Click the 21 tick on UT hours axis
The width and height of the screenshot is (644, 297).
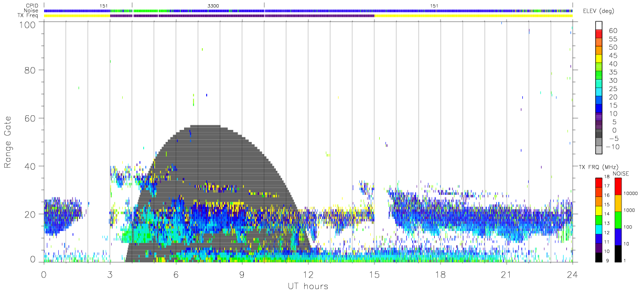click(x=507, y=274)
